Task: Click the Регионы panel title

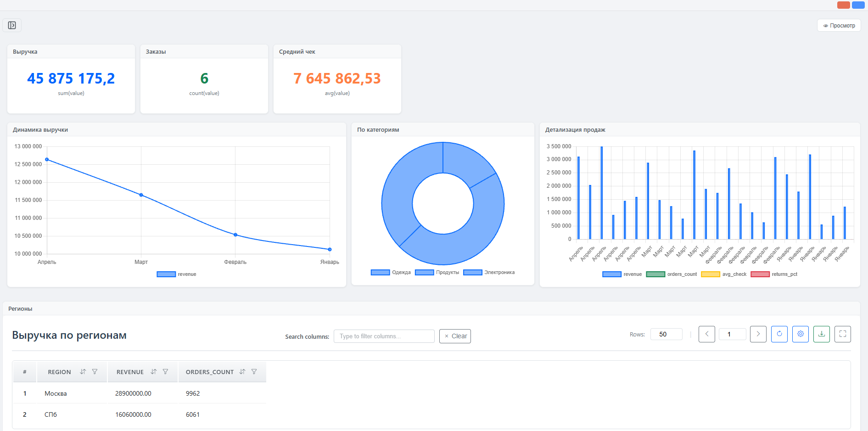Action: click(20, 309)
